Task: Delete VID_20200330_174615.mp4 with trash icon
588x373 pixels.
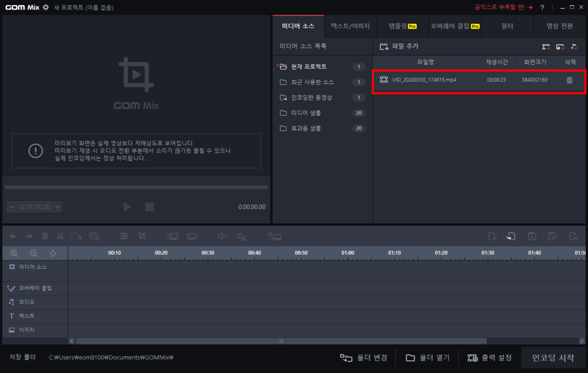Action: point(569,80)
